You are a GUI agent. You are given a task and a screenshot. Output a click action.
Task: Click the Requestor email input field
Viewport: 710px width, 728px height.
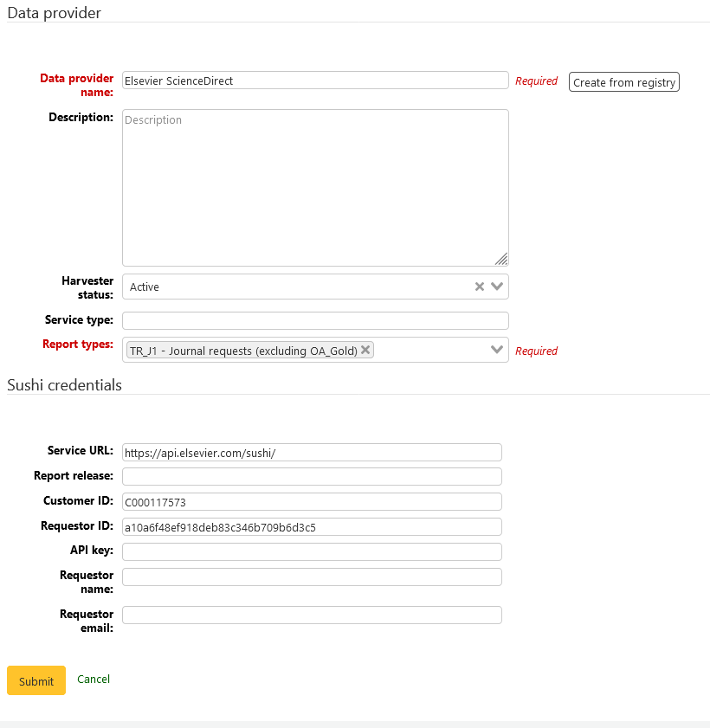click(x=312, y=615)
